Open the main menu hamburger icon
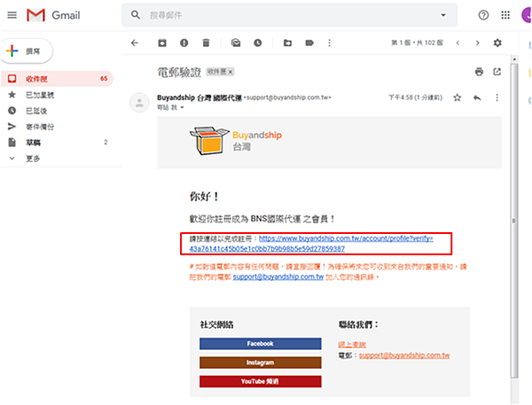The width and height of the screenshot is (532, 405). tap(12, 15)
